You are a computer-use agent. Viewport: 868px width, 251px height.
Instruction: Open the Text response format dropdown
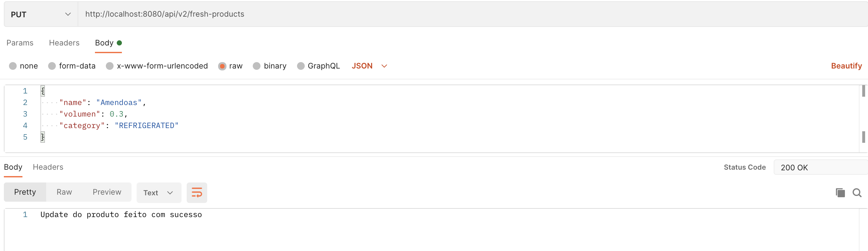pos(159,192)
